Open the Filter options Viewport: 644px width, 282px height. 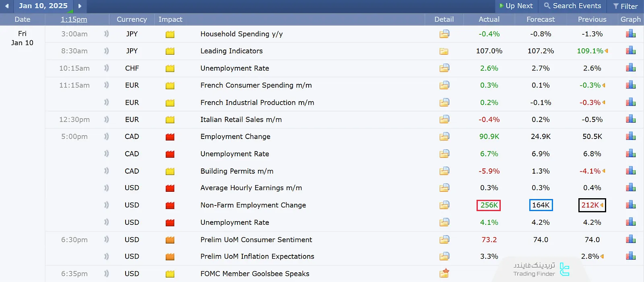pos(625,6)
